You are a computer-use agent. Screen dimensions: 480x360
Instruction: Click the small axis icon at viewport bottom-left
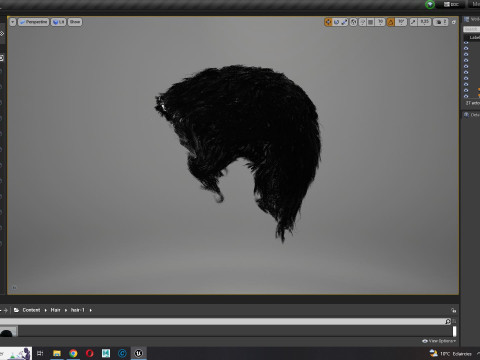[14, 288]
